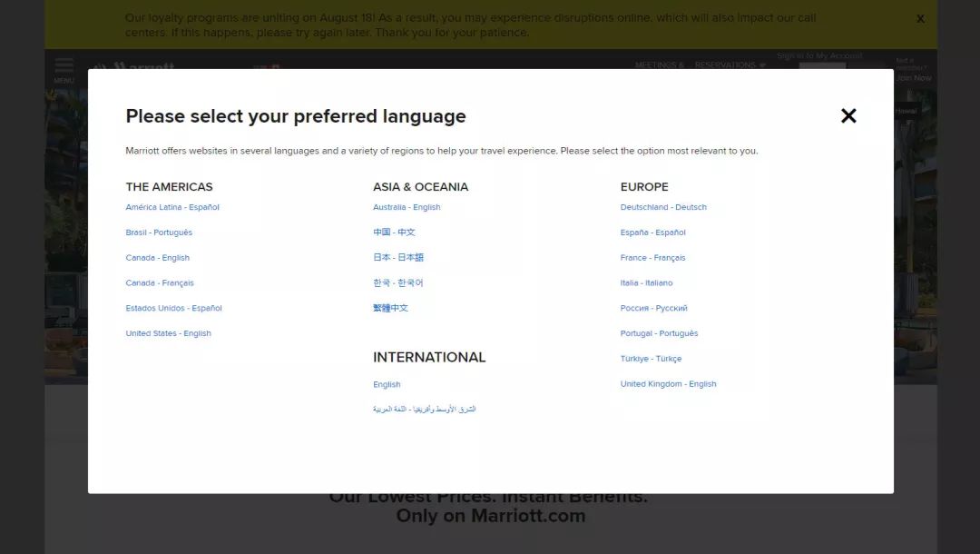
Task: Select Canada - Français
Action: pyautogui.click(x=160, y=283)
